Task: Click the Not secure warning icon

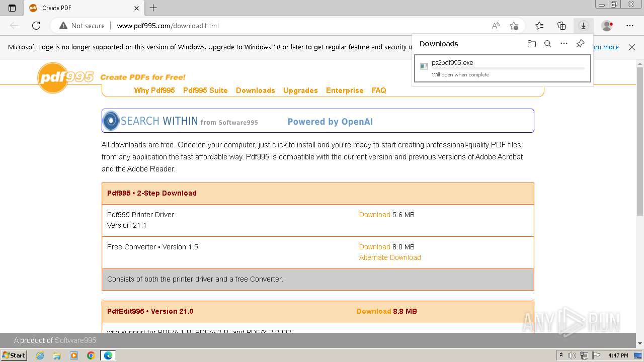Action: [x=63, y=26]
